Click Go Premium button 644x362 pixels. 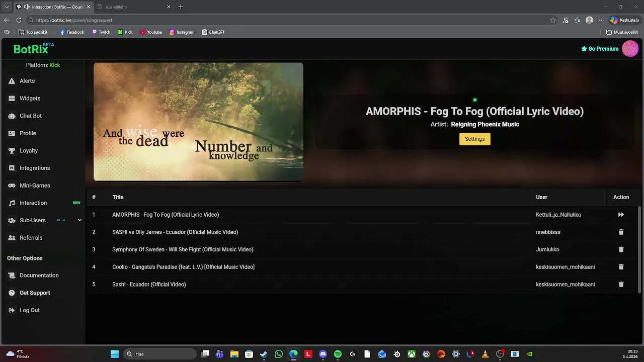tap(600, 49)
